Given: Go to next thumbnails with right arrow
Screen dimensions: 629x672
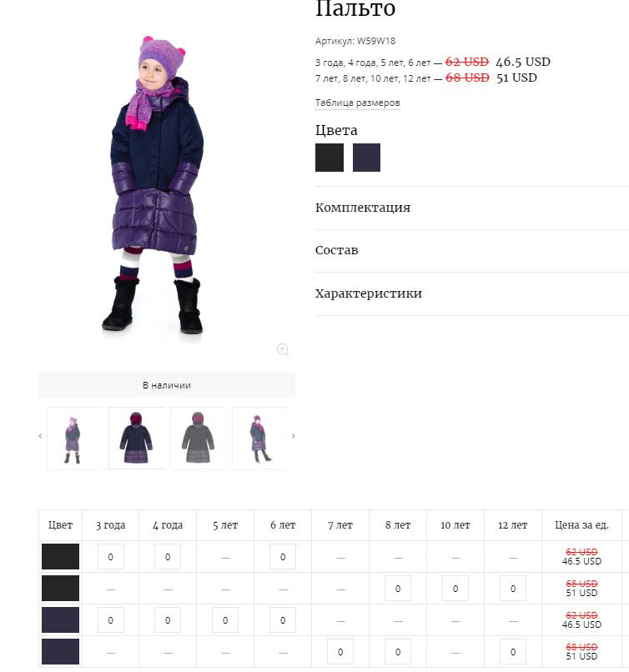Looking at the screenshot, I should (294, 436).
